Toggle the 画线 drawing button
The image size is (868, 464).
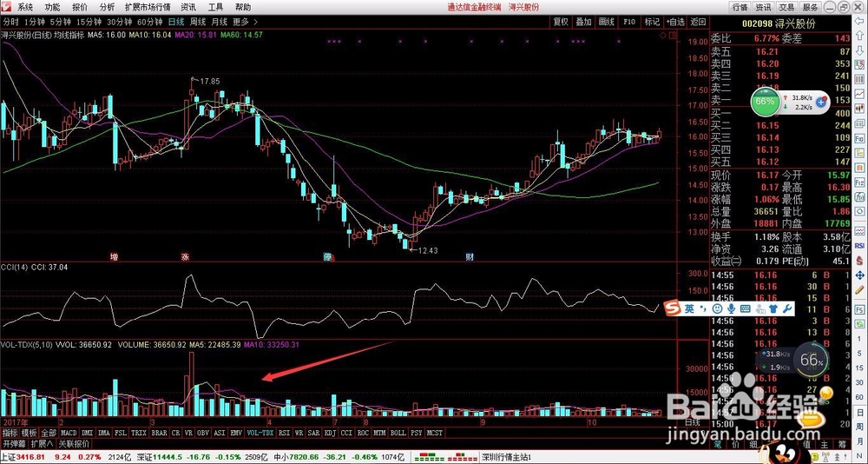click(606, 23)
